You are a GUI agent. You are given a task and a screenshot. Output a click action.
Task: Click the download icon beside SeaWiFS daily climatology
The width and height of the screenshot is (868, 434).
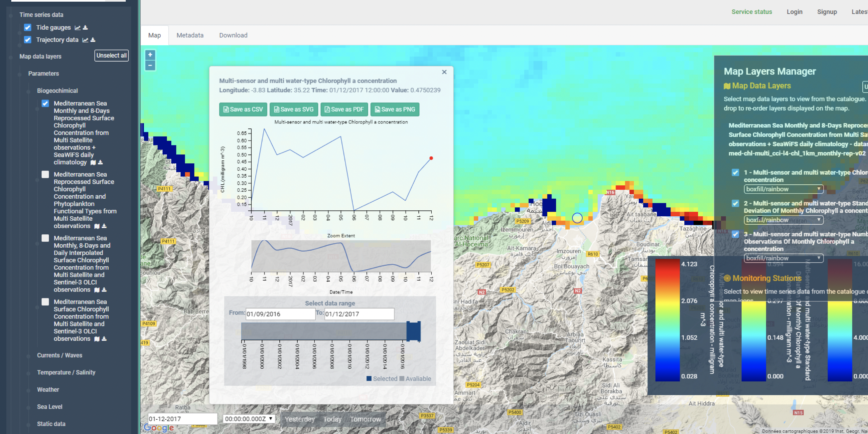tap(100, 162)
